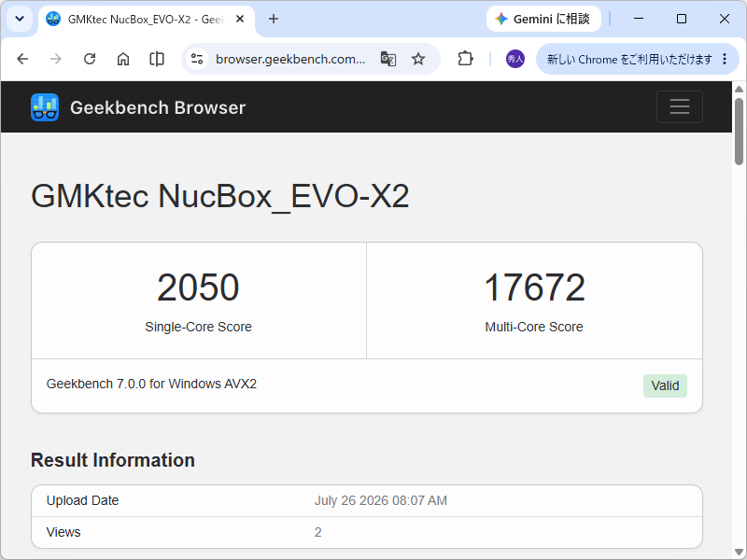Click the Single-Core Score label
The height and width of the screenshot is (560, 747).
[x=198, y=327]
